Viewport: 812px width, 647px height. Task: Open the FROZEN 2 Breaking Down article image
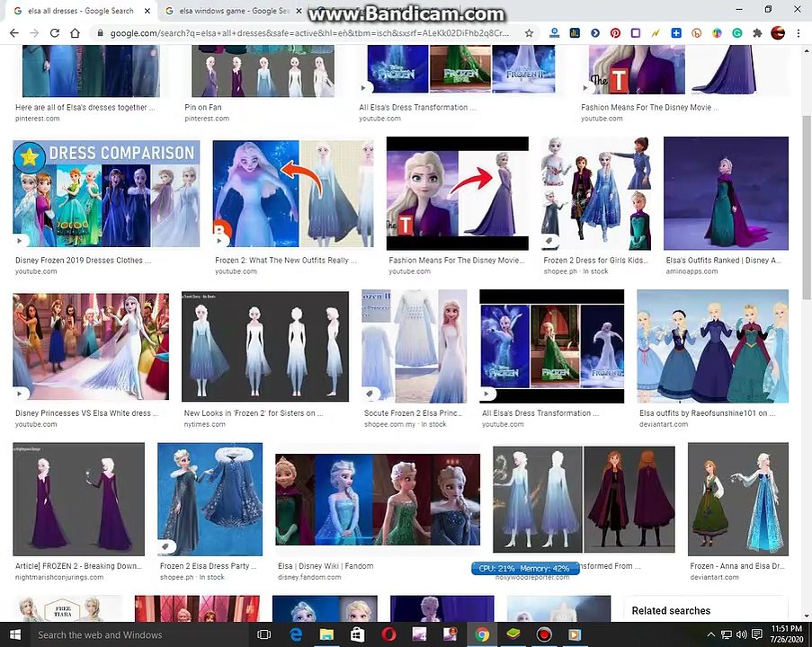(x=79, y=499)
